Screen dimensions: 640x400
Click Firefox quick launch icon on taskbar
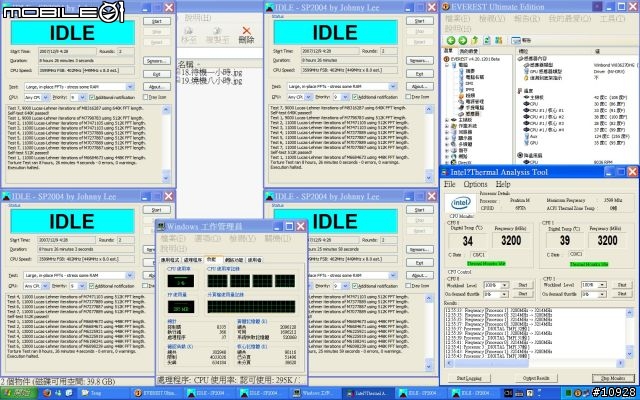(x=47, y=393)
